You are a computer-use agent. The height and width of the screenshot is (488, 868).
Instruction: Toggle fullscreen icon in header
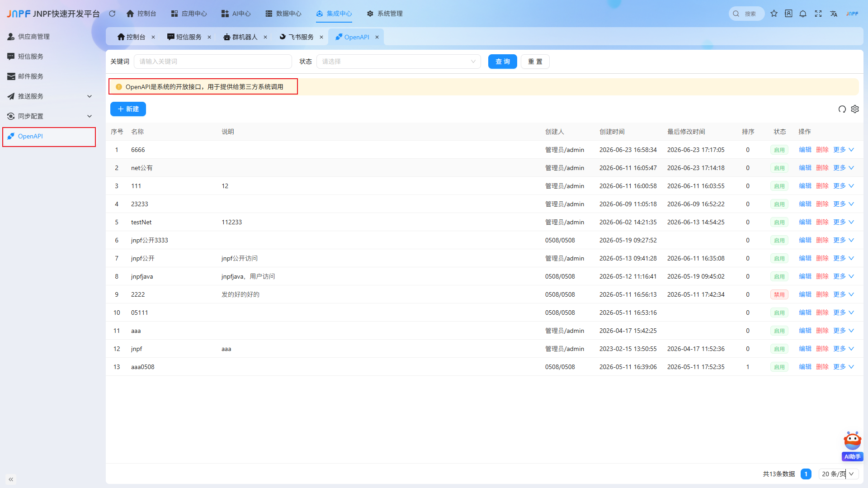coord(818,14)
